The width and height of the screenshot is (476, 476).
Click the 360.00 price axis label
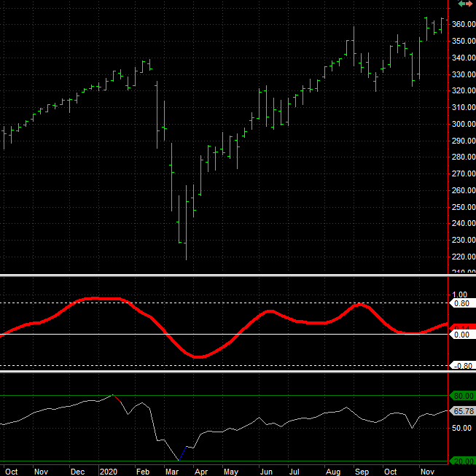pos(464,24)
